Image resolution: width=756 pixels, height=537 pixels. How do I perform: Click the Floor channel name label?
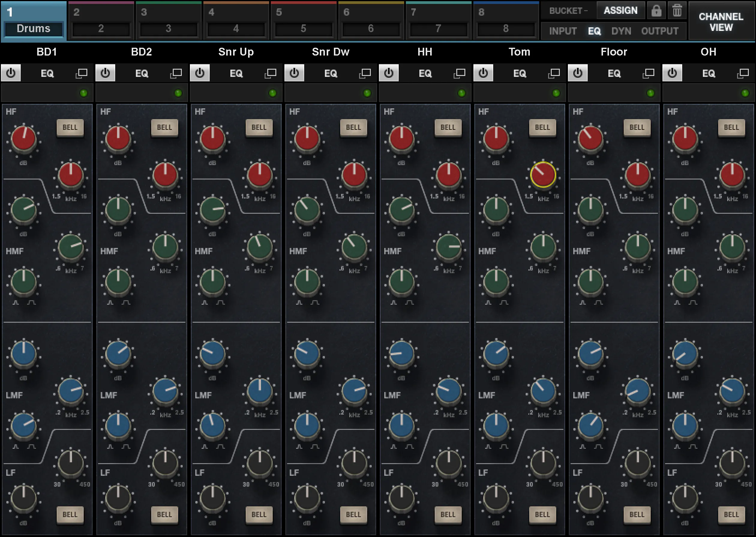tap(613, 52)
